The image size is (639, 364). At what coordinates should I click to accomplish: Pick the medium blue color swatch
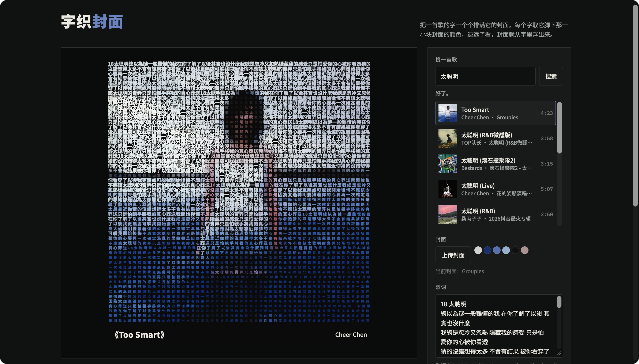(x=497, y=250)
